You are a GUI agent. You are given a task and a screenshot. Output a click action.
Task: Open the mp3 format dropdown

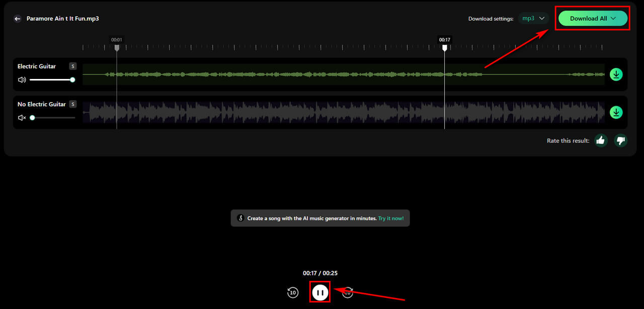click(x=534, y=19)
